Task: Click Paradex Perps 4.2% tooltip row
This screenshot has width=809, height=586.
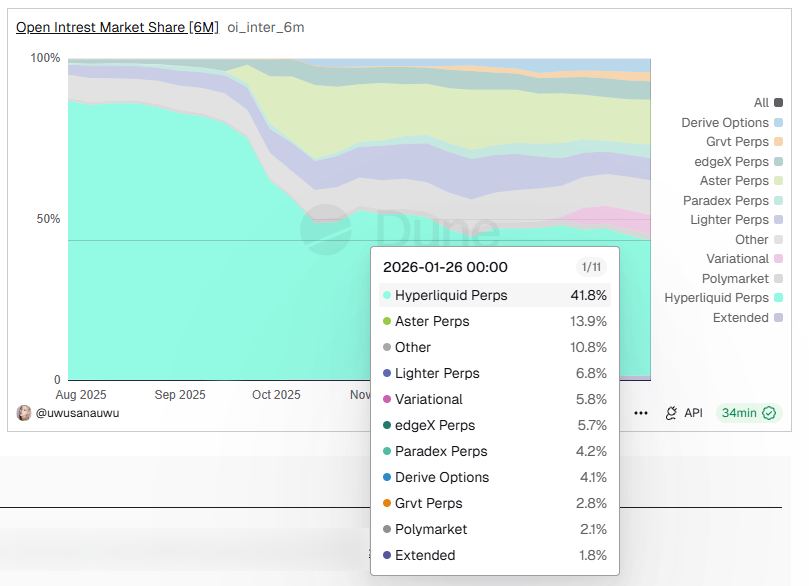Action: [495, 451]
